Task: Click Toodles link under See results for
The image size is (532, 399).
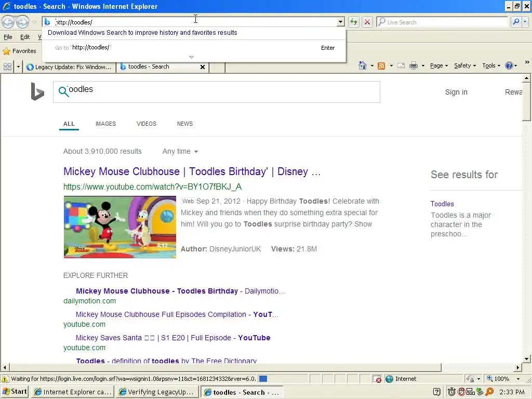Action: click(442, 204)
